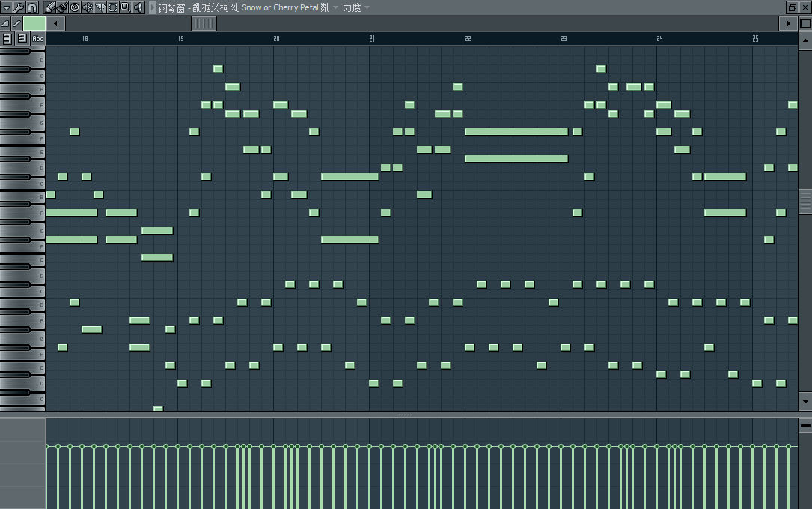
Task: Select the Zoom magnifier tool
Action: pyautogui.click(x=125, y=7)
